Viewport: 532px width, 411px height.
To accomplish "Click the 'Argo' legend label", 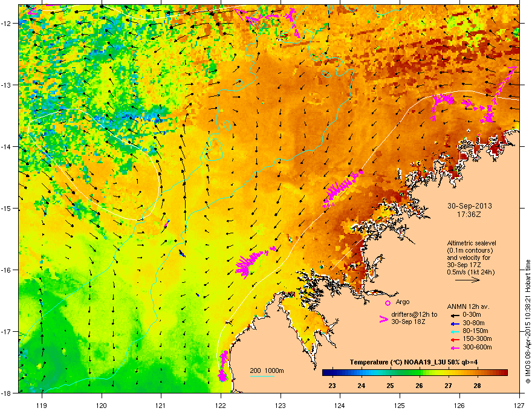I will [403, 302].
